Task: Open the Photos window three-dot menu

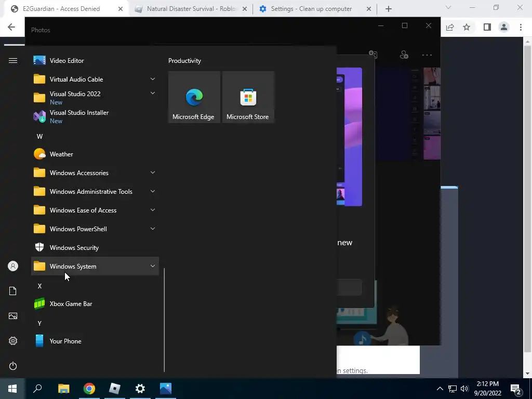Action: (427, 55)
